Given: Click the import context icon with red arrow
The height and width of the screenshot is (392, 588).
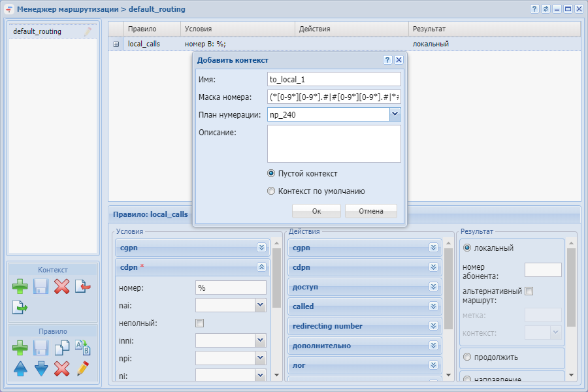Looking at the screenshot, I should pyautogui.click(x=82, y=286).
